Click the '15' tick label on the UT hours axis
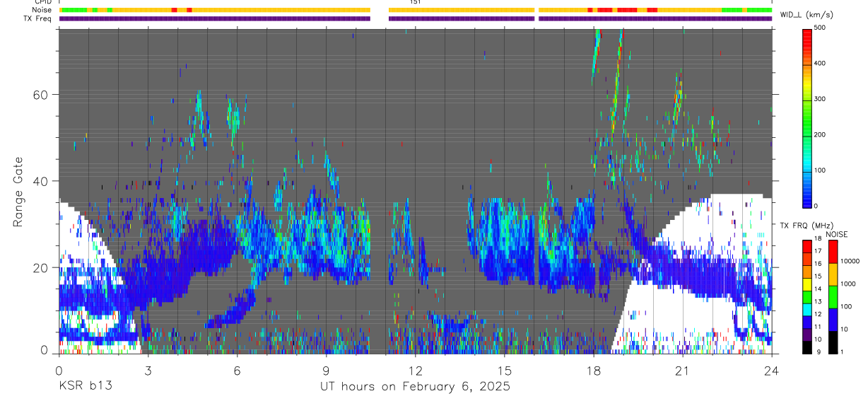 tap(504, 371)
